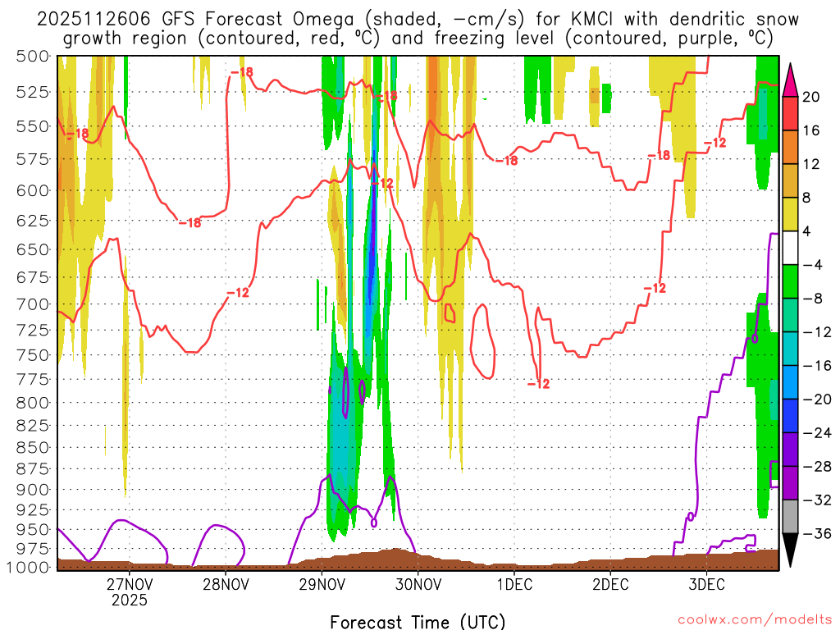Click the 29NOV date on time axis
The width and height of the screenshot is (840, 630).
[322, 584]
